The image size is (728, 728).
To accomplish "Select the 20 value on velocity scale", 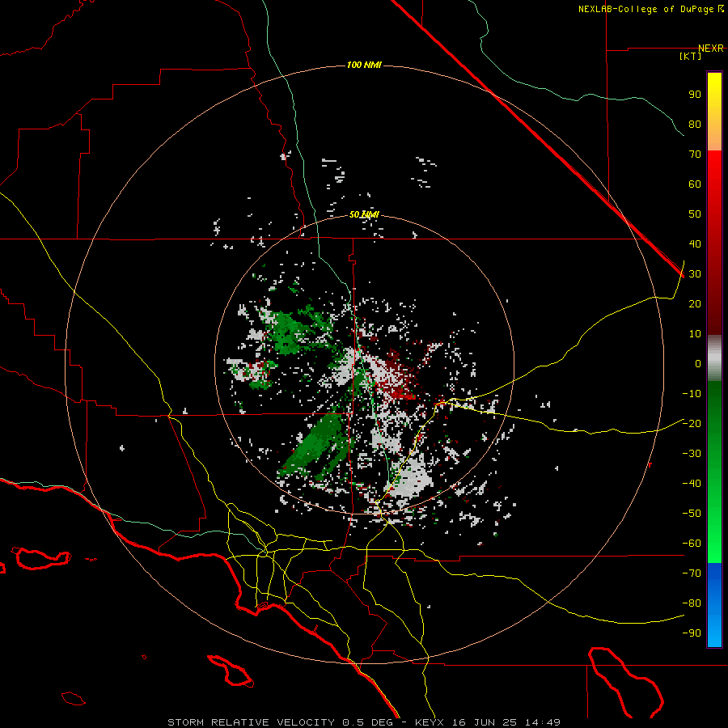I will 695,304.
